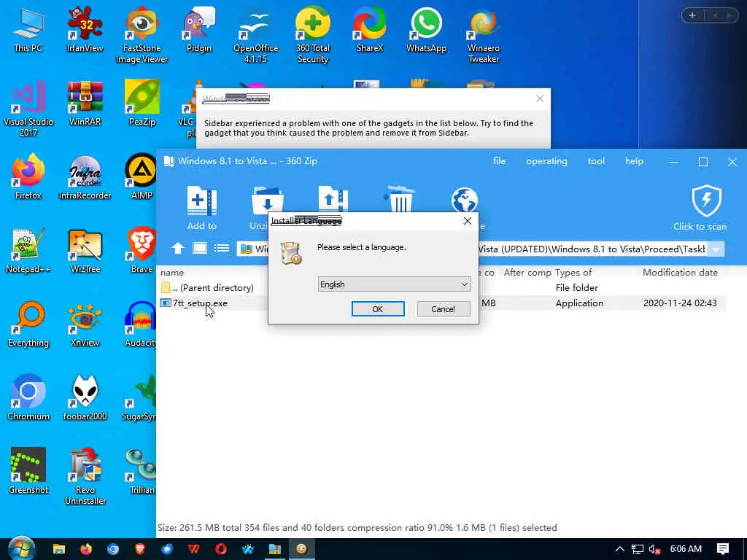Viewport: 747px width, 560px height.
Task: Select the Revo Uninstaller desktop icon
Action: [85, 476]
